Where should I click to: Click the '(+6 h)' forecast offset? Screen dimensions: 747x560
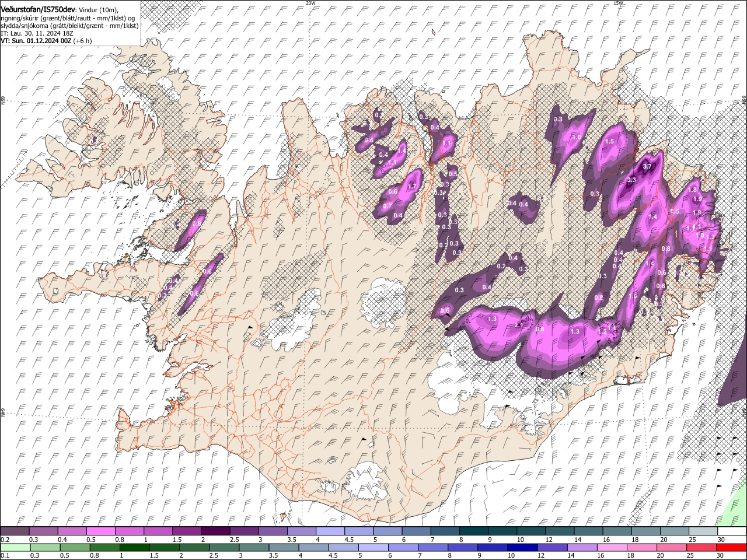[82, 41]
